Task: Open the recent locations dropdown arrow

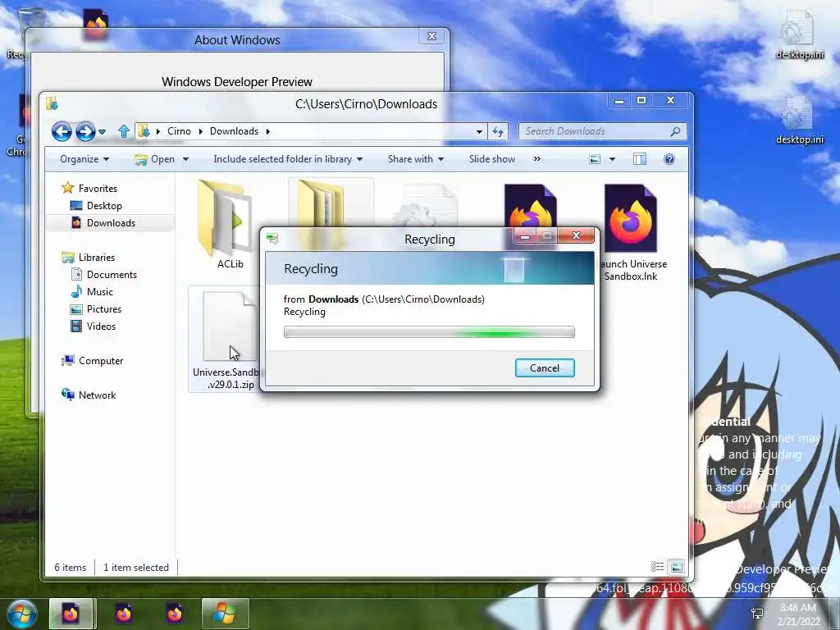Action: [x=103, y=132]
